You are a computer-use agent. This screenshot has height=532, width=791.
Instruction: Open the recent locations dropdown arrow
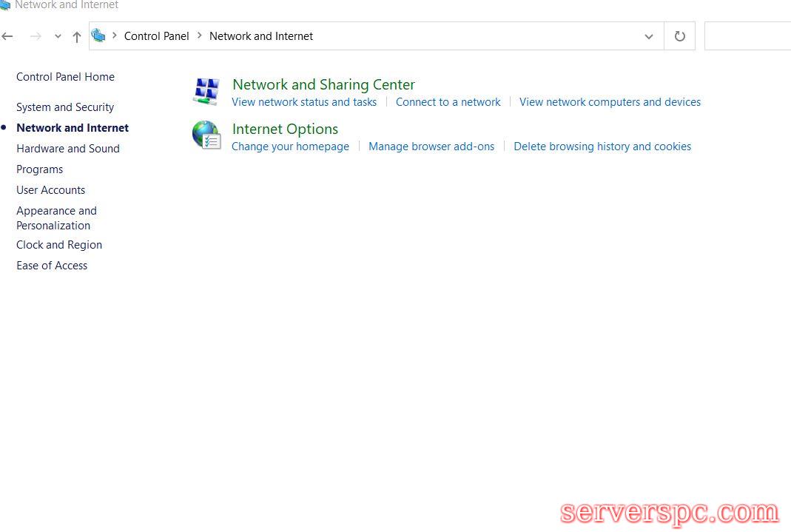[58, 36]
